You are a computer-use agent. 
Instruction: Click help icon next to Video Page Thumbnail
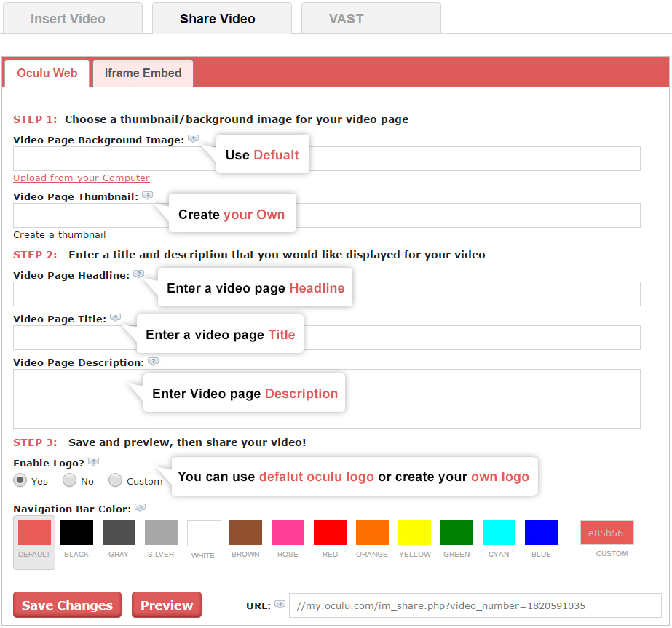pos(147,196)
